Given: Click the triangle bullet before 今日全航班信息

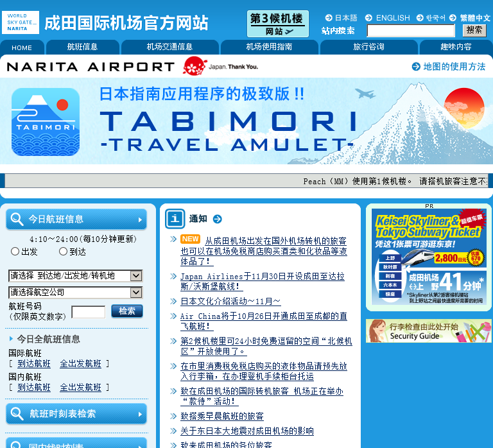Looking at the screenshot, I should (12, 339).
